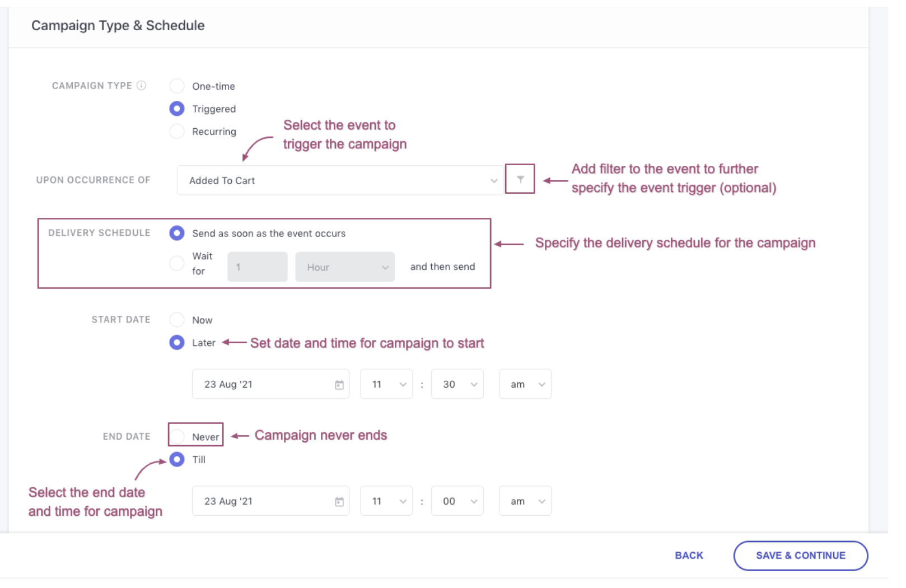906x588 pixels.
Task: Select the One-time campaign type
Action: coord(177,86)
